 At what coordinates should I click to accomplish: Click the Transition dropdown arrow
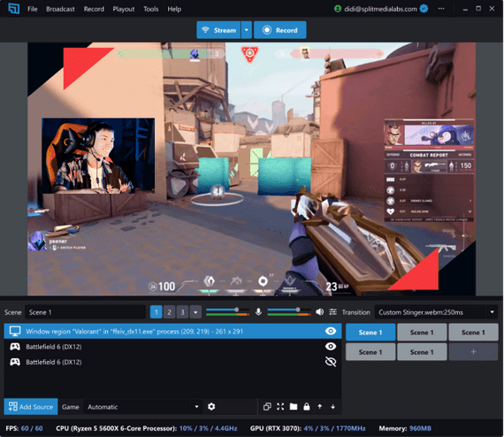(x=493, y=312)
